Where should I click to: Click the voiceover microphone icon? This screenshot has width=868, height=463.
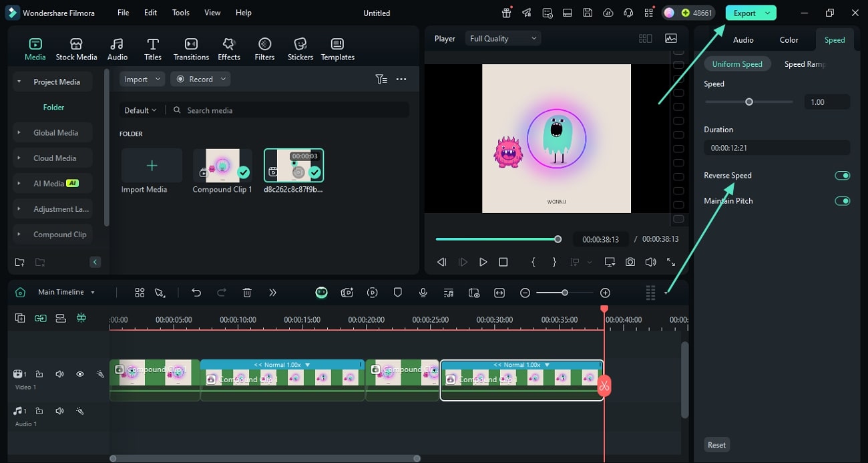pyautogui.click(x=423, y=293)
